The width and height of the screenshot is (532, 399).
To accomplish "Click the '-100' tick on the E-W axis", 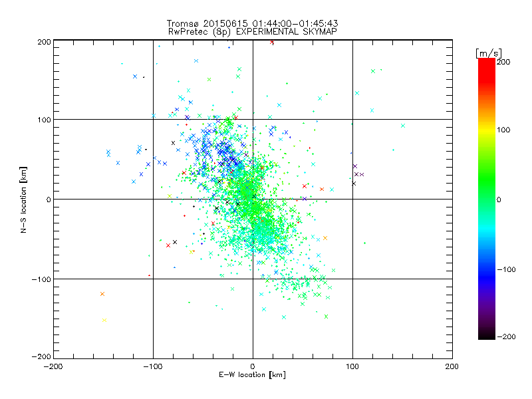I will coord(153,366).
